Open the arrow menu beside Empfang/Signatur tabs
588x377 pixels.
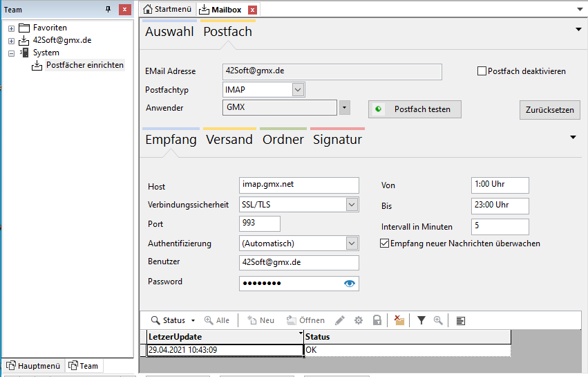(573, 138)
